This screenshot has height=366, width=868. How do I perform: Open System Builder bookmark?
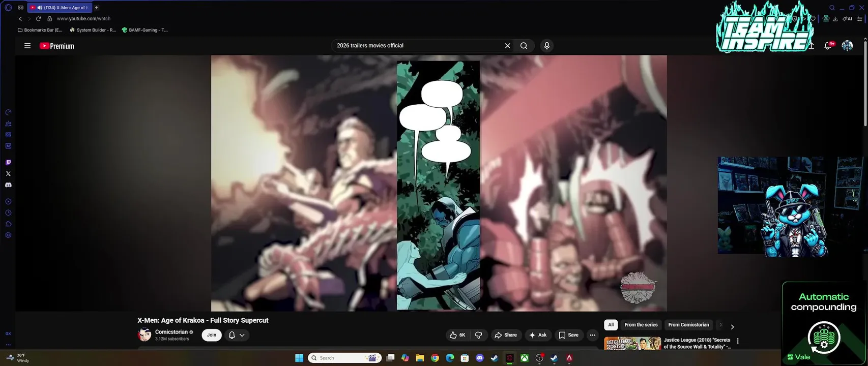(93, 30)
